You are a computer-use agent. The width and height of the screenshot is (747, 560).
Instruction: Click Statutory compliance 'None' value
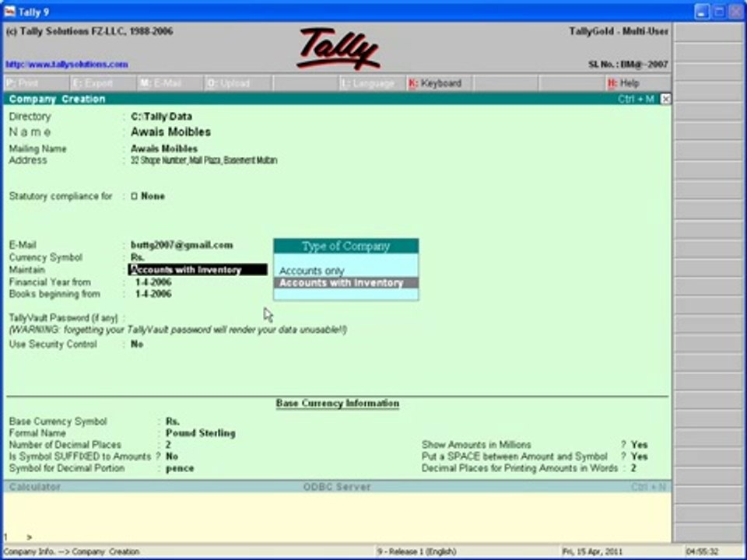click(x=153, y=196)
